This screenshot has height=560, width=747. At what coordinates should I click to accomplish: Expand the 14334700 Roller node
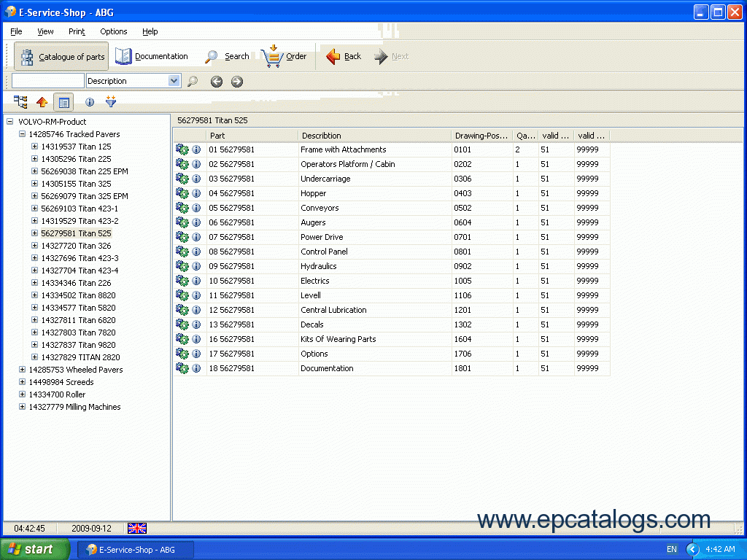22,394
